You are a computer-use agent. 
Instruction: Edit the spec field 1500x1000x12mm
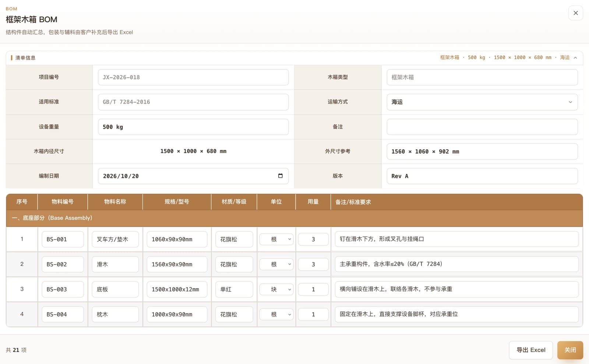click(177, 289)
